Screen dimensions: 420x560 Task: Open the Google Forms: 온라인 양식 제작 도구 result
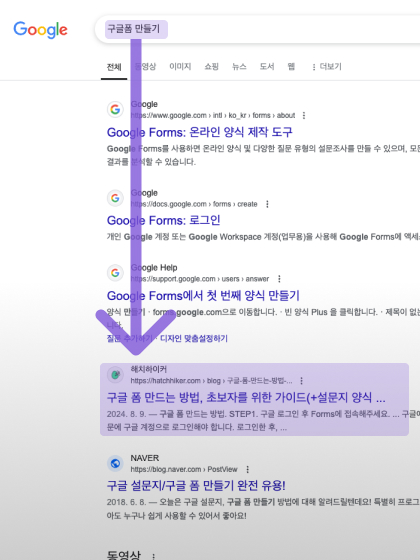tap(200, 132)
